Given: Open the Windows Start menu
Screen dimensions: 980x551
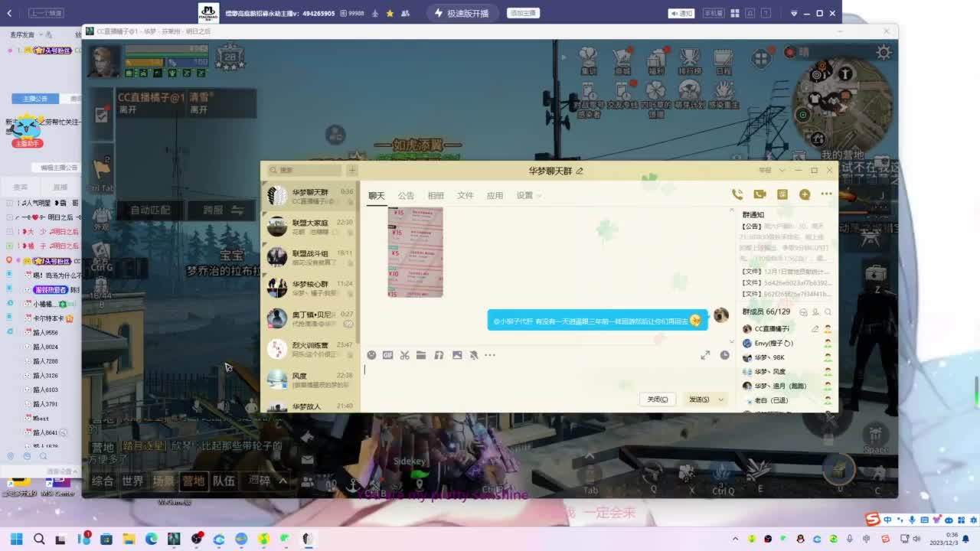Looking at the screenshot, I should [16, 539].
